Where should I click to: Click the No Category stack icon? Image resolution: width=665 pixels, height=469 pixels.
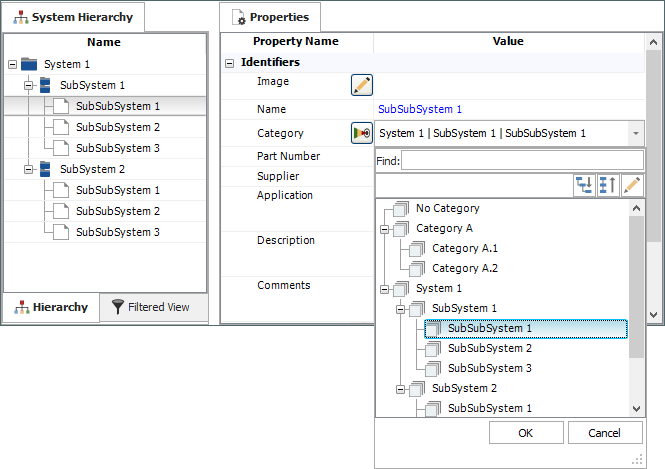pos(401,209)
